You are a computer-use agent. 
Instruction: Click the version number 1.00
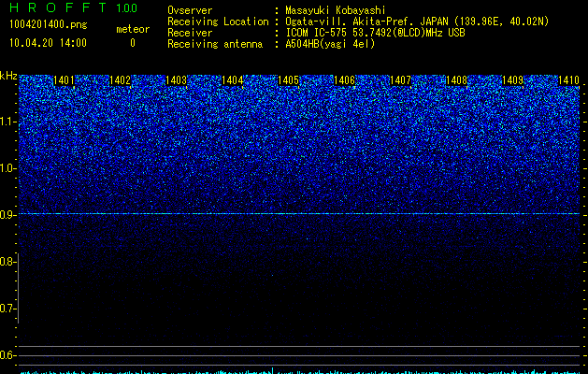point(126,8)
